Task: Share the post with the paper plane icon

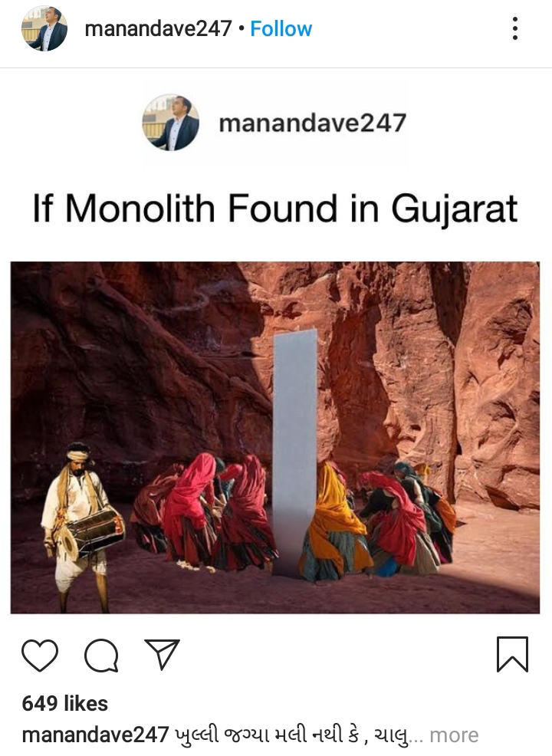Action: [163, 654]
